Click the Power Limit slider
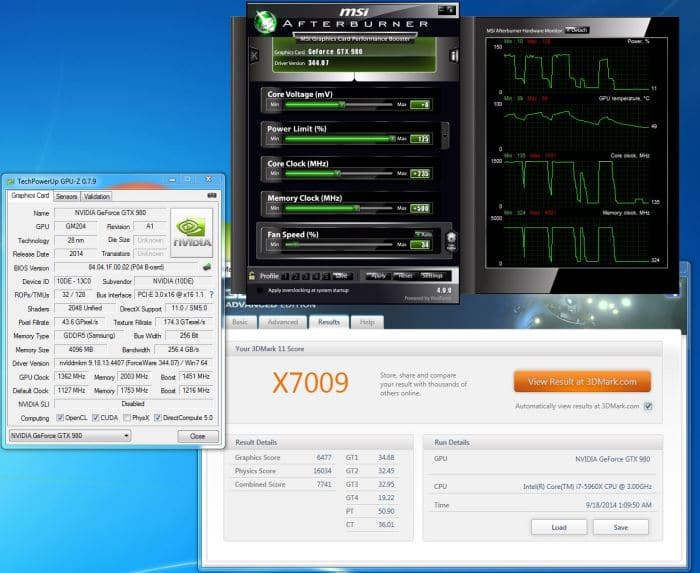This screenshot has height=573, width=700. point(338,139)
